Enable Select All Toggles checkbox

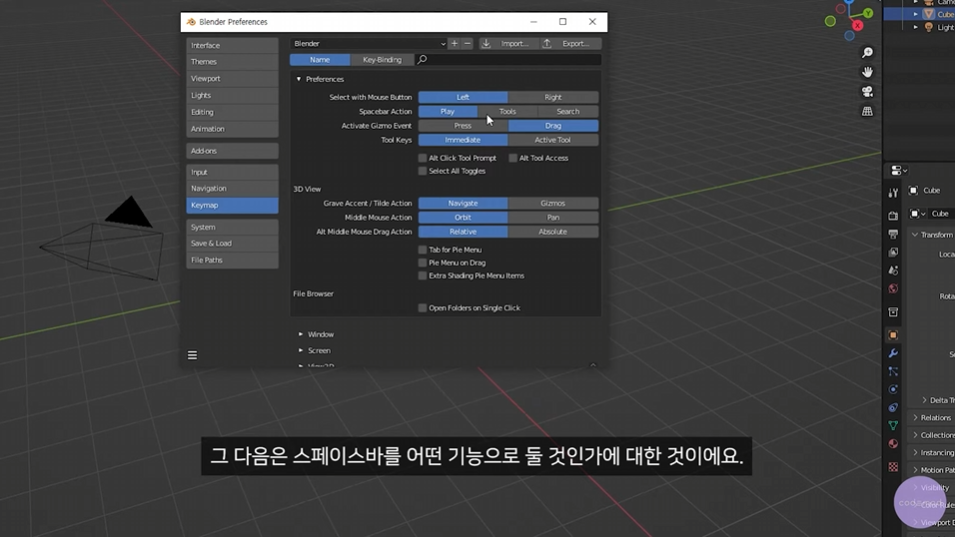(x=422, y=171)
